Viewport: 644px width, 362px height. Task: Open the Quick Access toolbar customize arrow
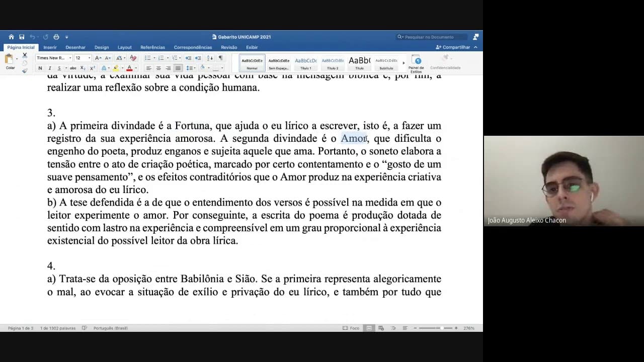[66, 37]
